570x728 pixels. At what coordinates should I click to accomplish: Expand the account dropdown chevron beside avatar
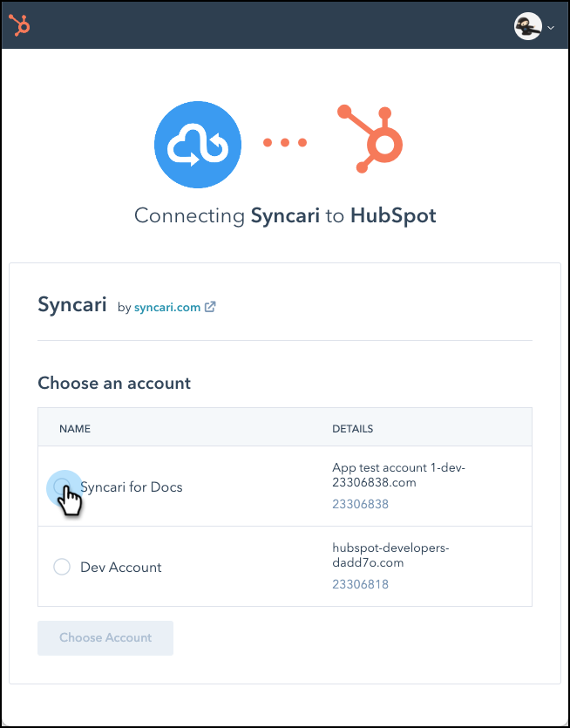pos(551,27)
